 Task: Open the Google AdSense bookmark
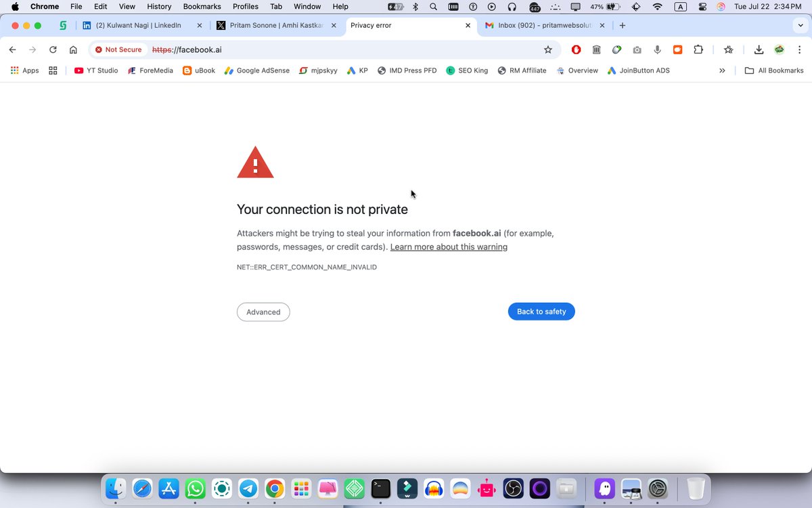(x=256, y=70)
